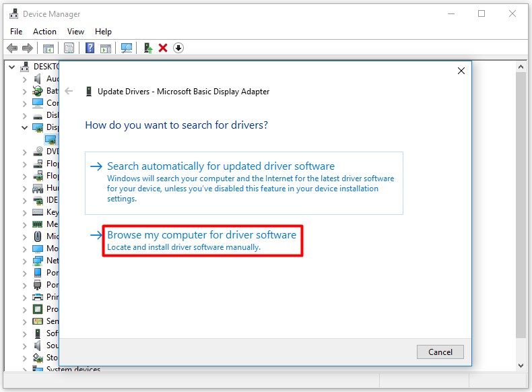Screen dimensions: 532x392
Task: Open the Properties toolbar icon
Action: tap(69, 48)
